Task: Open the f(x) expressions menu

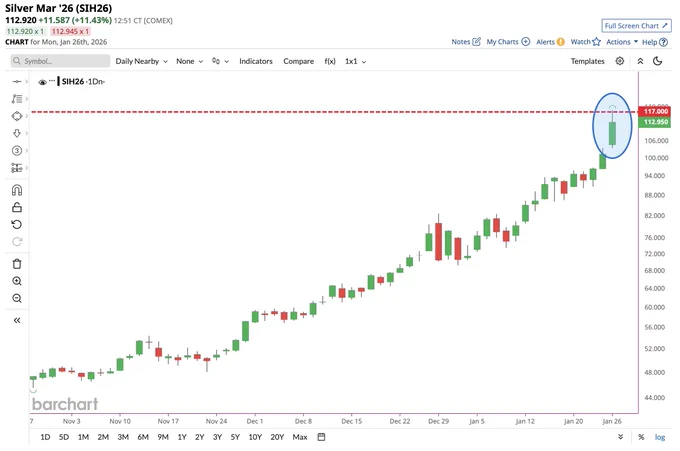Action: point(330,61)
